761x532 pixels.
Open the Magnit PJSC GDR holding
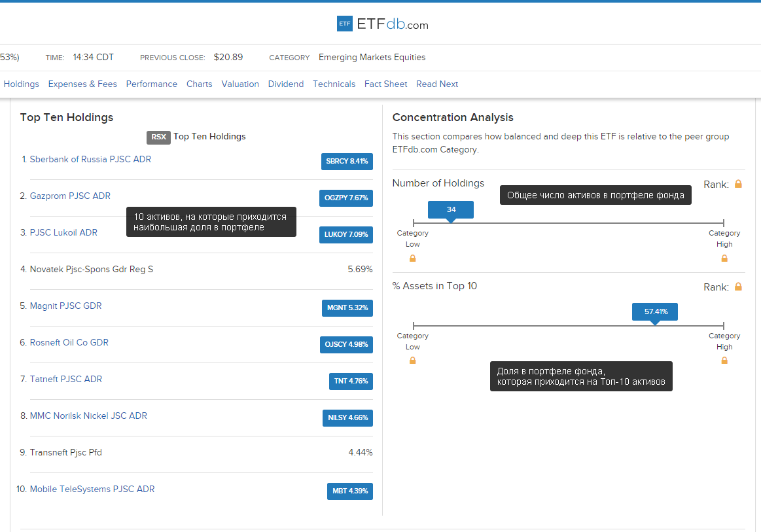pos(65,306)
